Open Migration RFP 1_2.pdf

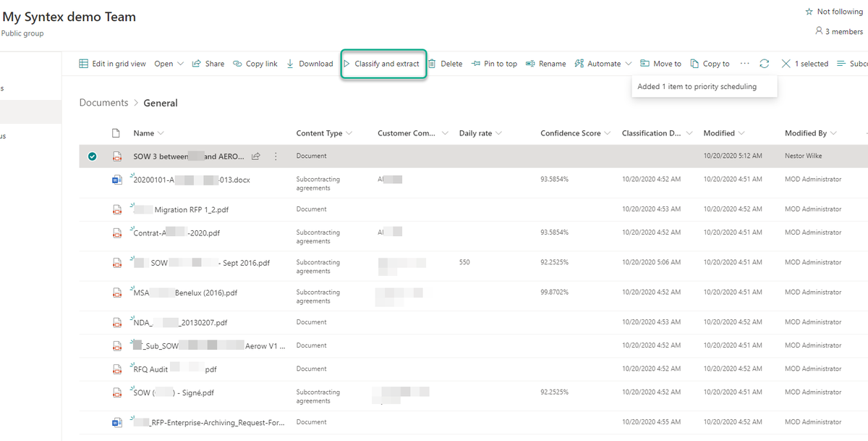point(182,209)
